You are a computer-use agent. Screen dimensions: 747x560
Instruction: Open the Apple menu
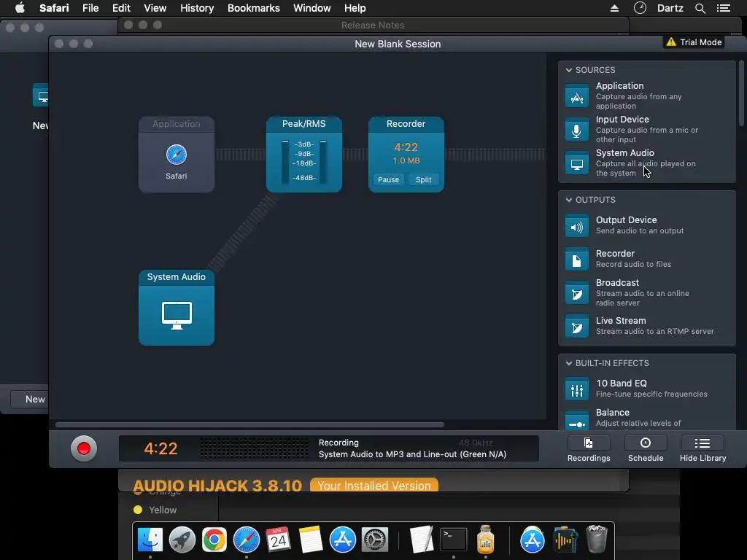tap(20, 8)
